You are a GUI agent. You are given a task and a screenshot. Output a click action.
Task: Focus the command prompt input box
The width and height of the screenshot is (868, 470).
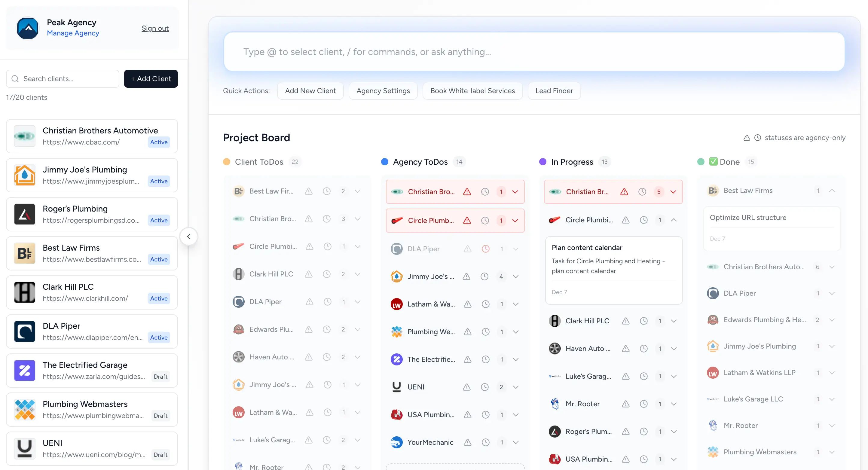(534, 52)
